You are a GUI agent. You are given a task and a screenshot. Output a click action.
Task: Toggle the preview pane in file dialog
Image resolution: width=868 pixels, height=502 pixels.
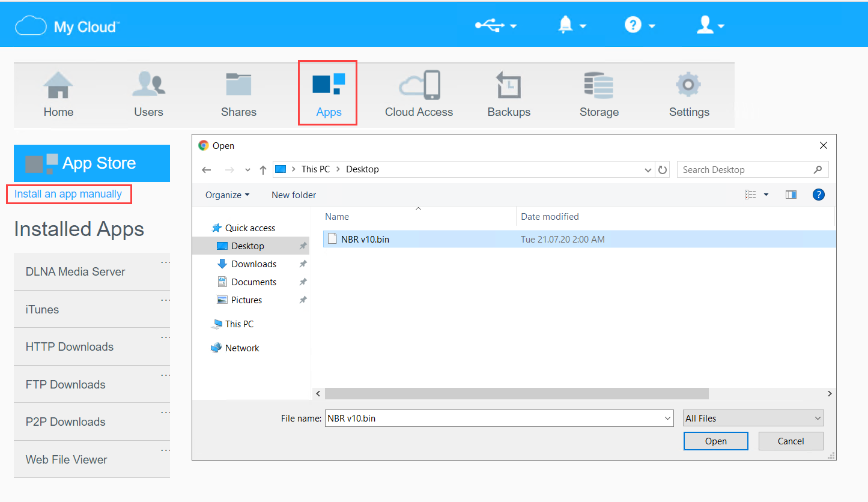[791, 194]
